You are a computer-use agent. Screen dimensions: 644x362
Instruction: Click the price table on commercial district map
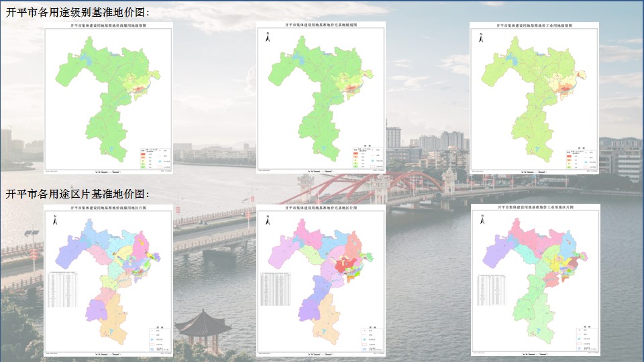click(x=66, y=287)
